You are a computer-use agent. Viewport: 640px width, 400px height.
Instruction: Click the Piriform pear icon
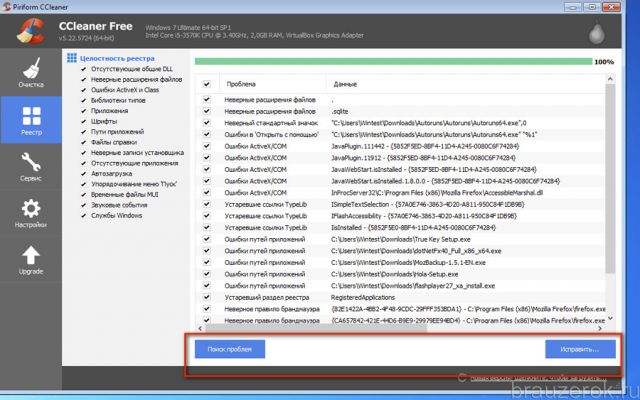(597, 33)
